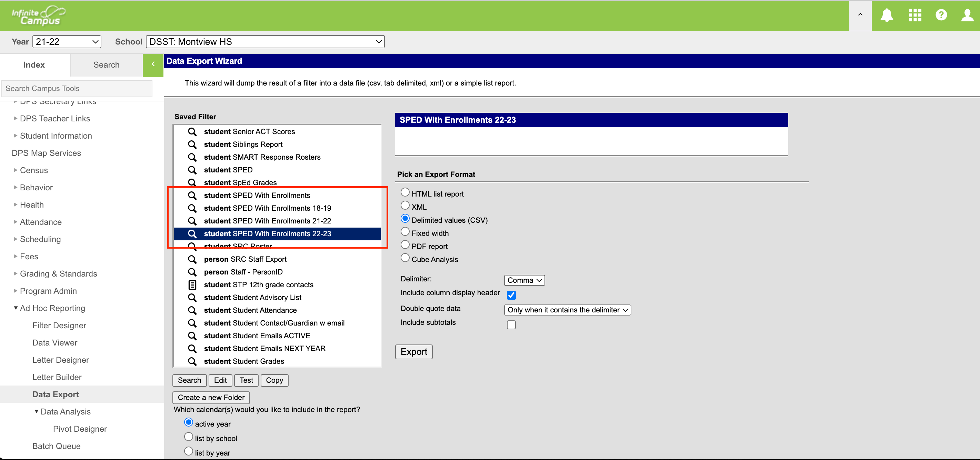The height and width of the screenshot is (460, 980).
Task: Open the notifications bell icon
Action: pos(887,15)
